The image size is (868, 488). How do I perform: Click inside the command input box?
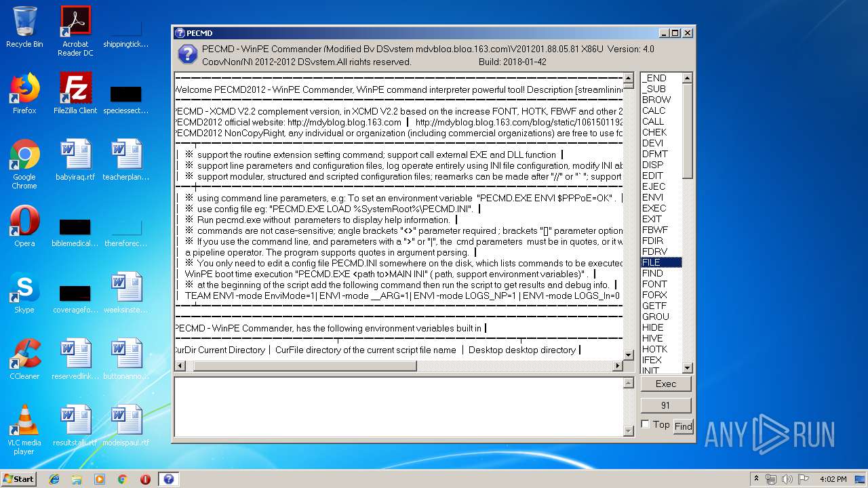399,407
